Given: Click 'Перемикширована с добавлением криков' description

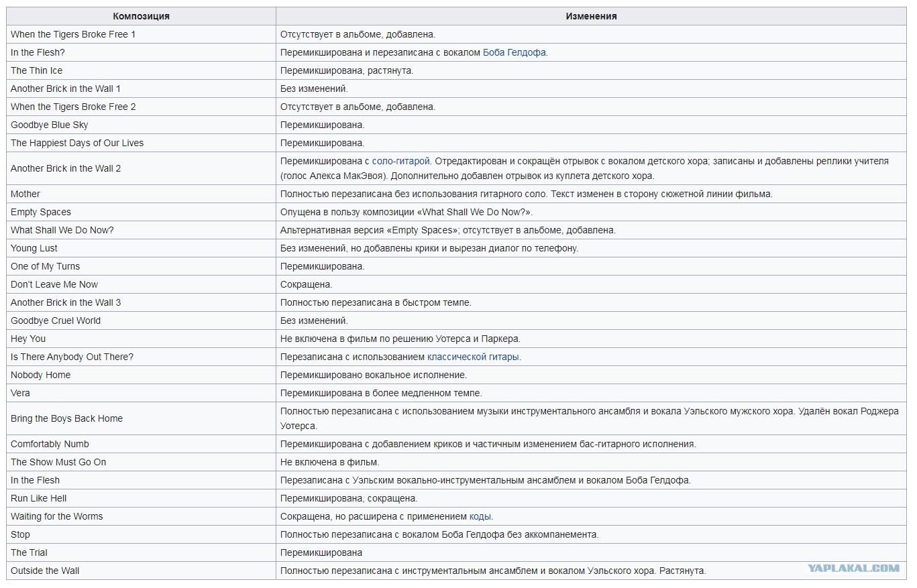Looking at the screenshot, I should pyautogui.click(x=488, y=444).
